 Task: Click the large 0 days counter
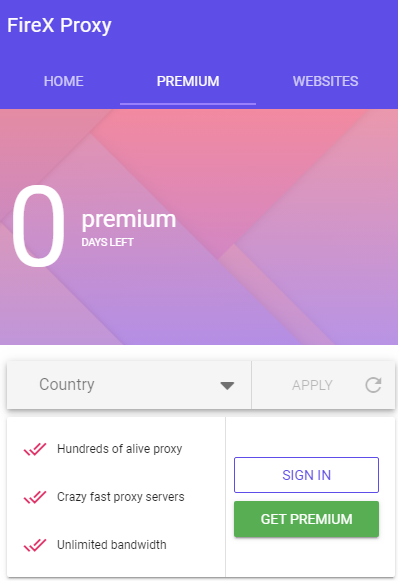pyautogui.click(x=38, y=226)
